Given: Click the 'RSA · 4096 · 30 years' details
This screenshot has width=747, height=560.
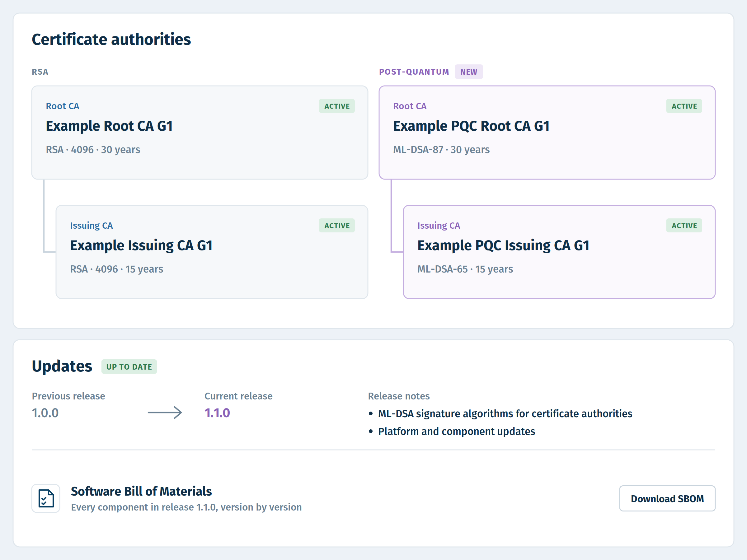Looking at the screenshot, I should click(93, 150).
